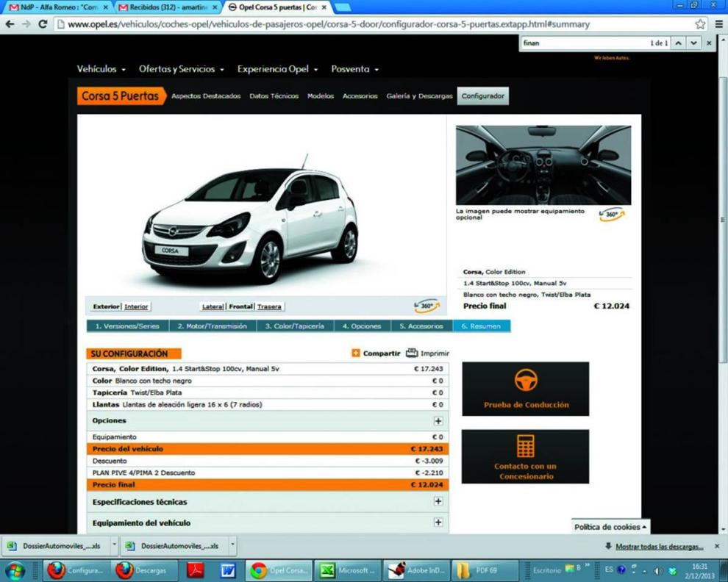Jump to next find result arrow
The width and height of the screenshot is (728, 582).
693,43
